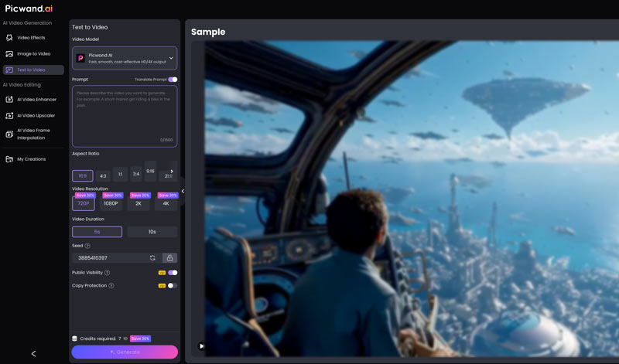
Task: Choose the 10s video duration
Action: pyautogui.click(x=152, y=232)
